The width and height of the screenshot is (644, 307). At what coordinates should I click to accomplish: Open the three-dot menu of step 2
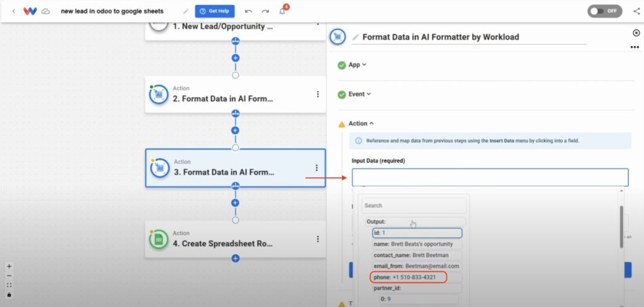tap(318, 94)
